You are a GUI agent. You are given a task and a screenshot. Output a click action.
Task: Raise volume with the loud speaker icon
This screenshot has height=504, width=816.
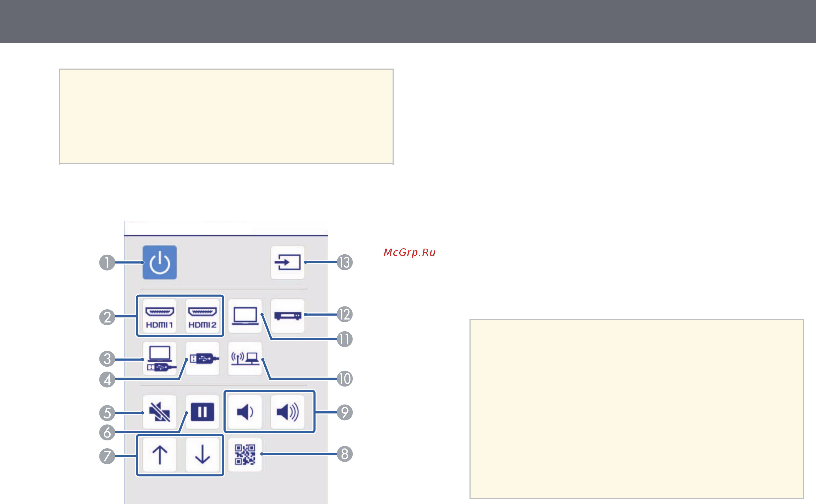pos(287,412)
